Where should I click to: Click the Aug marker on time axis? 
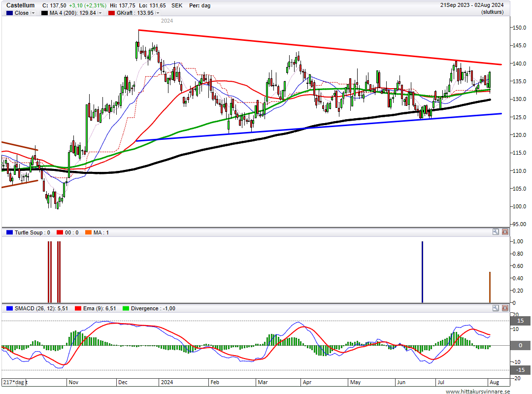(495, 382)
